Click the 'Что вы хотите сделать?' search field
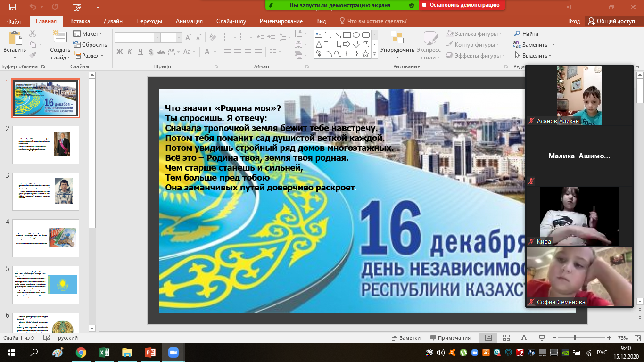This screenshot has width=644, height=362. pyautogui.click(x=373, y=21)
